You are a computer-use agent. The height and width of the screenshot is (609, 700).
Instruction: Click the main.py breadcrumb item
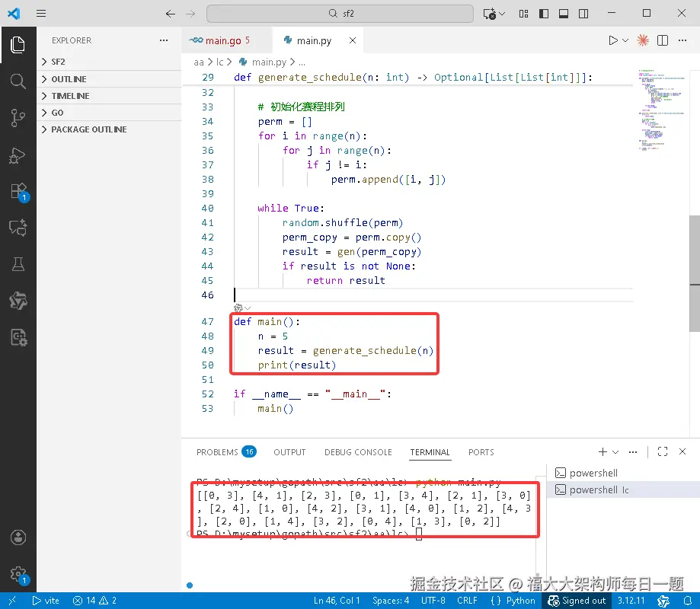coord(263,62)
